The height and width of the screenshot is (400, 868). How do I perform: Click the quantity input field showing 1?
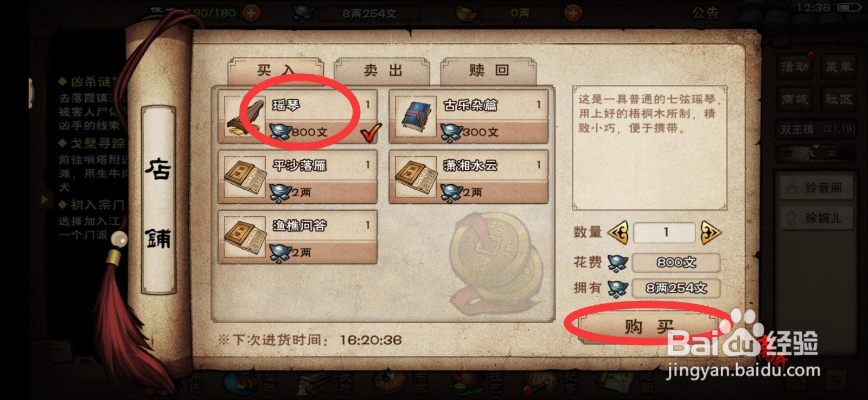tap(665, 233)
